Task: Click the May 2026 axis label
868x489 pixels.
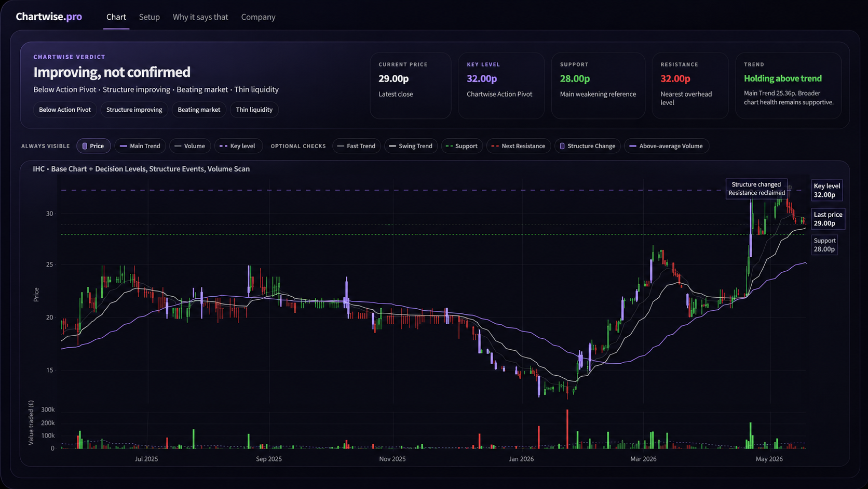Action: [x=769, y=459]
